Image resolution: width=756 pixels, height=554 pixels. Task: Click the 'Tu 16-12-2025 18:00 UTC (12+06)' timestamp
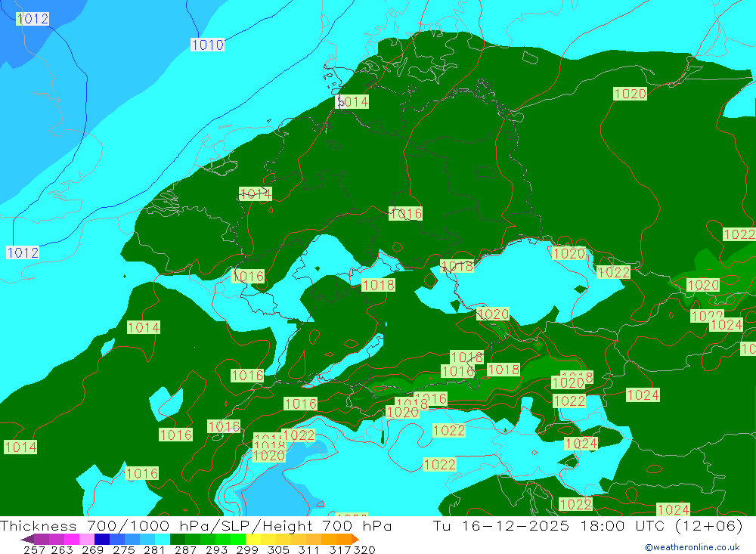[x=587, y=525]
